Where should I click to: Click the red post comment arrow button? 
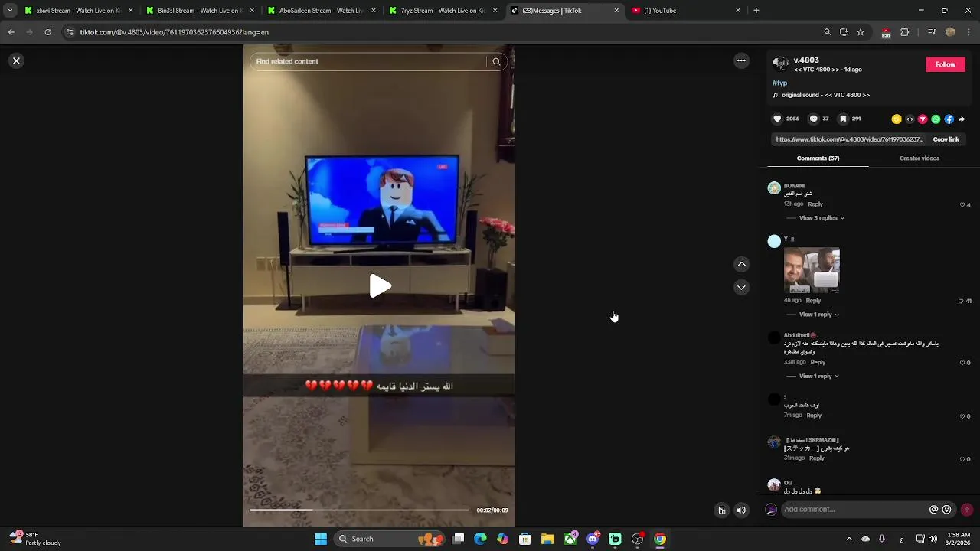click(967, 510)
